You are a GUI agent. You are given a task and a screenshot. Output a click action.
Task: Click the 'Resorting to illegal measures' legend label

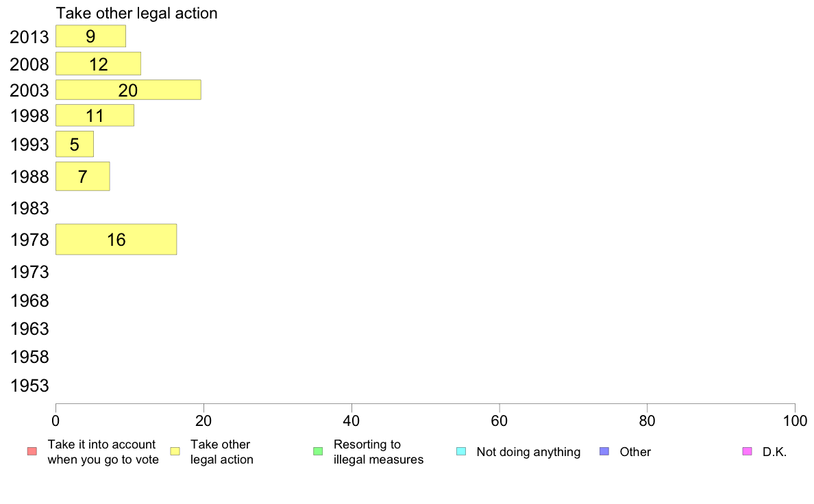378,452
